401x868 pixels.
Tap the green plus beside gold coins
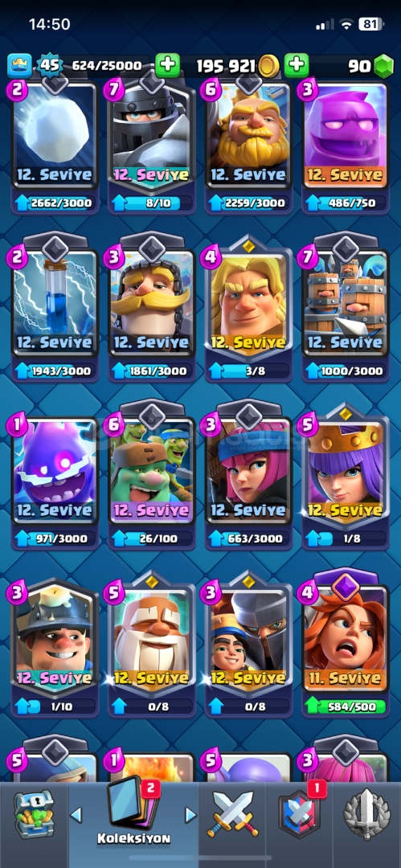167,66
